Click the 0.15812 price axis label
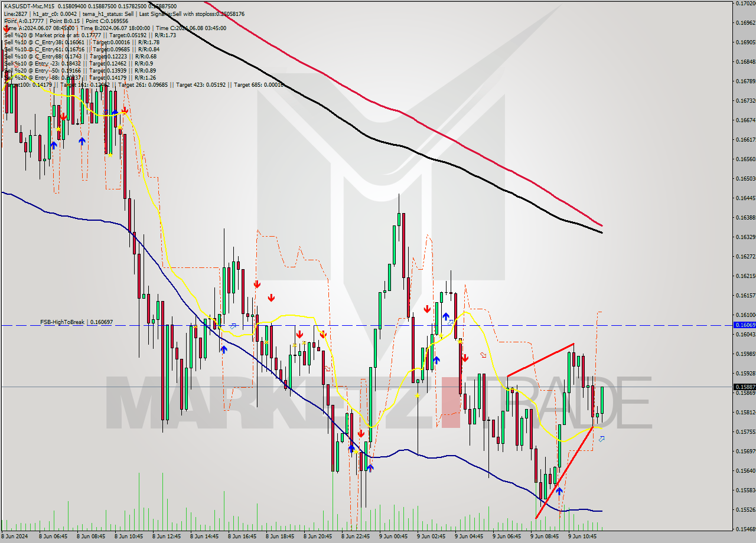Screen dimensions: 756x543 point(745,413)
